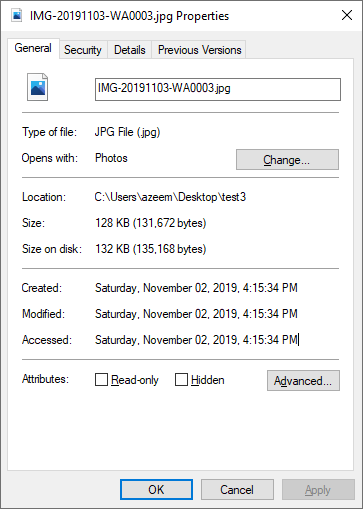Select the Previous Versions tab

[x=199, y=50]
